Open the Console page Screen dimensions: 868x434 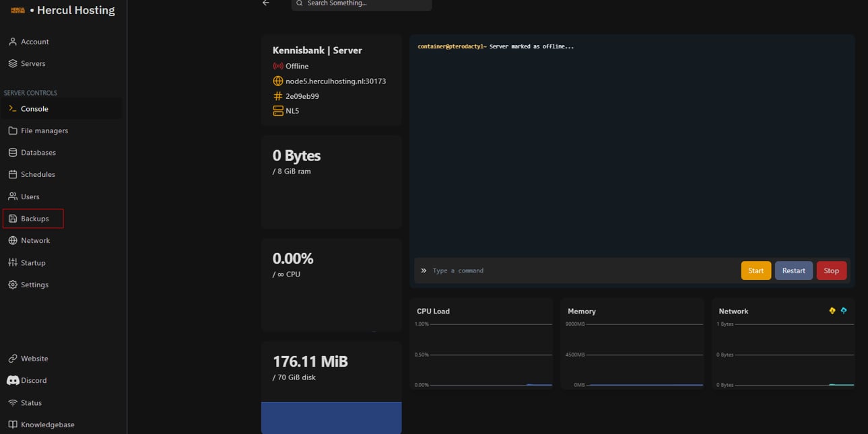pyautogui.click(x=34, y=109)
